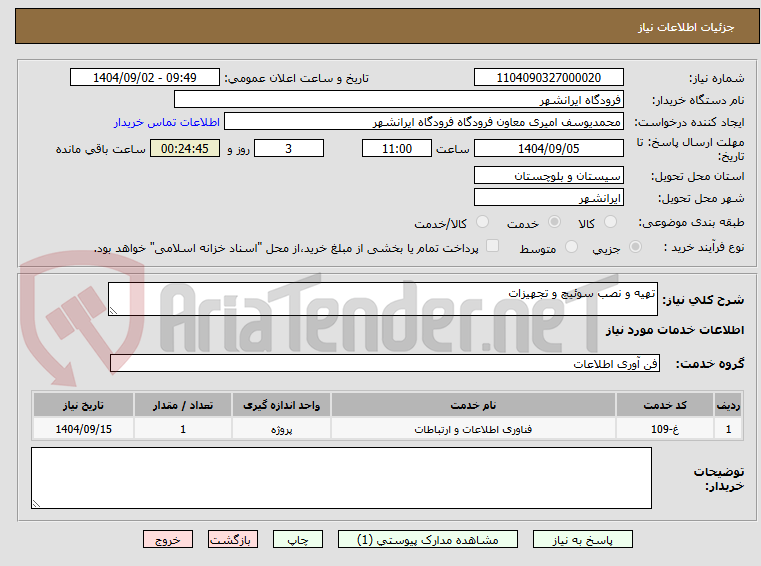
Task: Click the بازگشت back button
Action: click(232, 539)
